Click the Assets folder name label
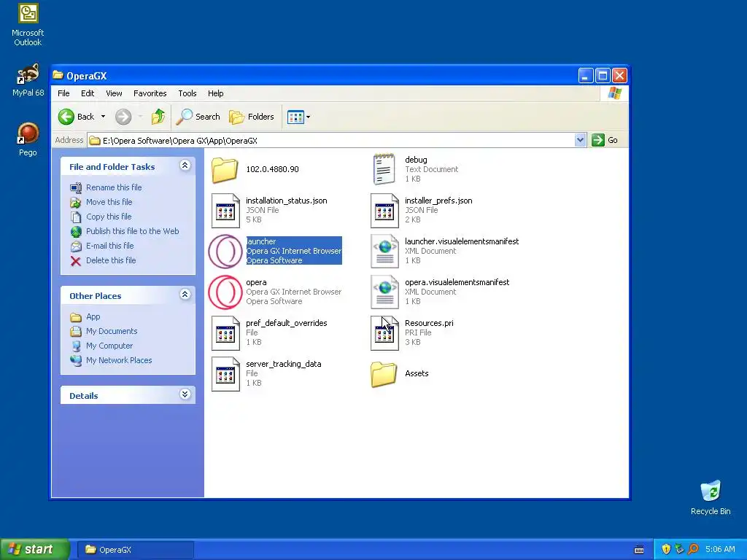This screenshot has width=747, height=560. [417, 374]
